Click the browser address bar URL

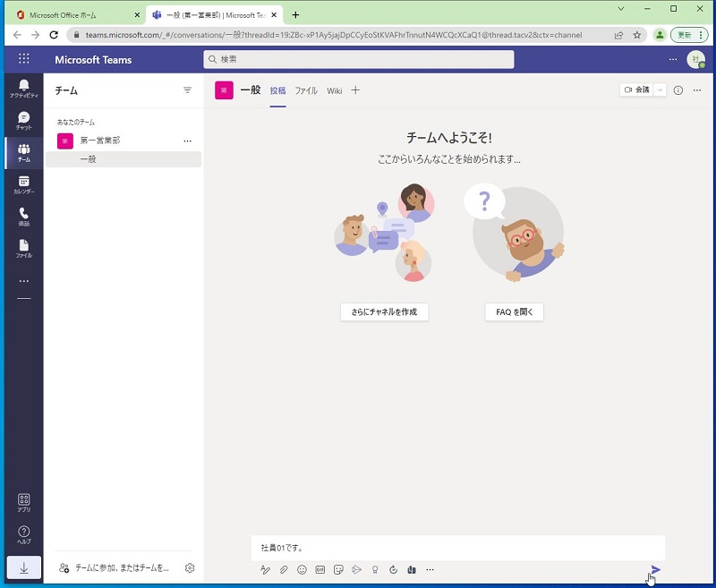tap(333, 35)
